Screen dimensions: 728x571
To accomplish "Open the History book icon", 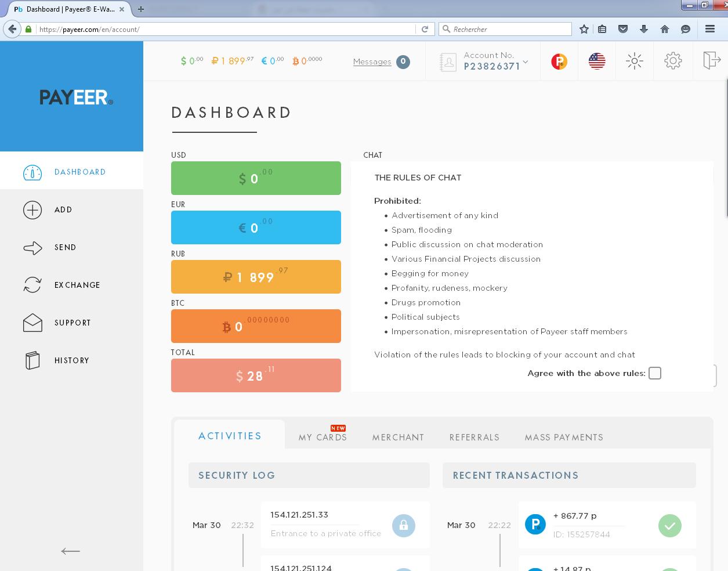I will (32, 360).
